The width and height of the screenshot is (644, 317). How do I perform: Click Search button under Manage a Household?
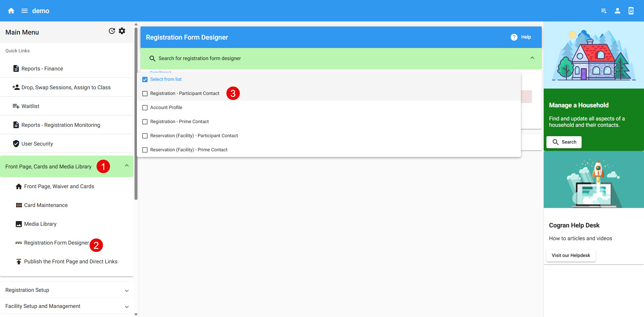pos(564,142)
